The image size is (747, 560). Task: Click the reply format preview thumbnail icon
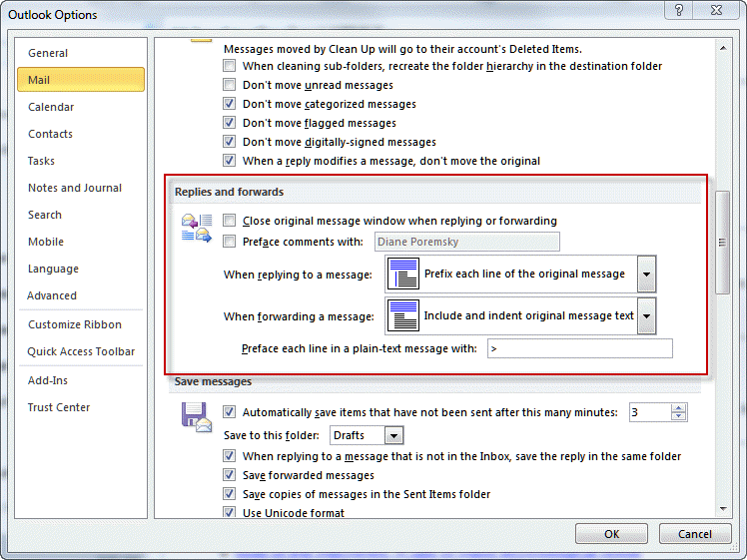(x=403, y=274)
